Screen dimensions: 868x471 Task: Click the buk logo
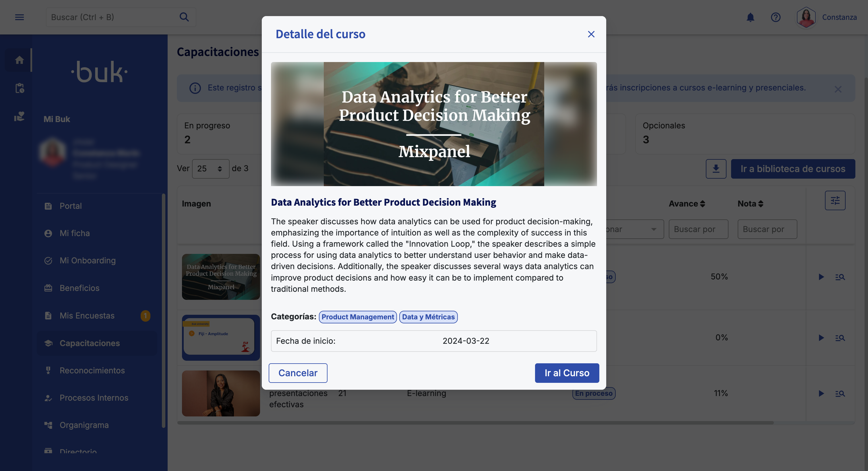coord(99,72)
